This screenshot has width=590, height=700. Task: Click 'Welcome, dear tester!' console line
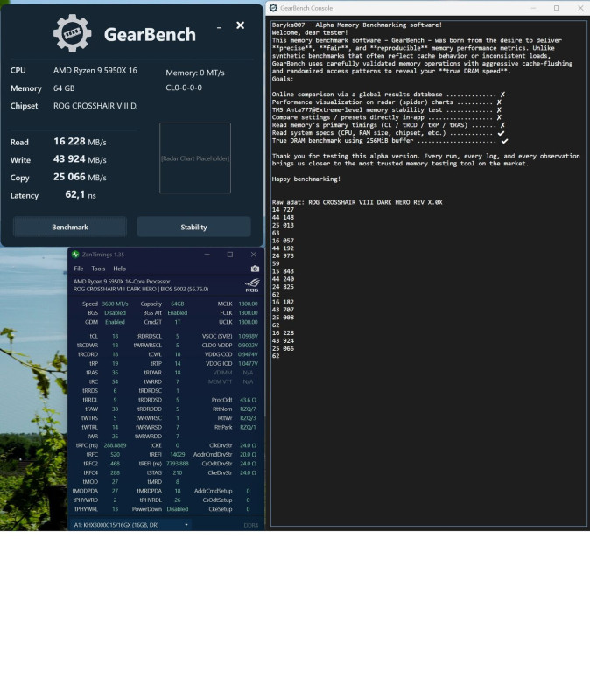(x=310, y=32)
